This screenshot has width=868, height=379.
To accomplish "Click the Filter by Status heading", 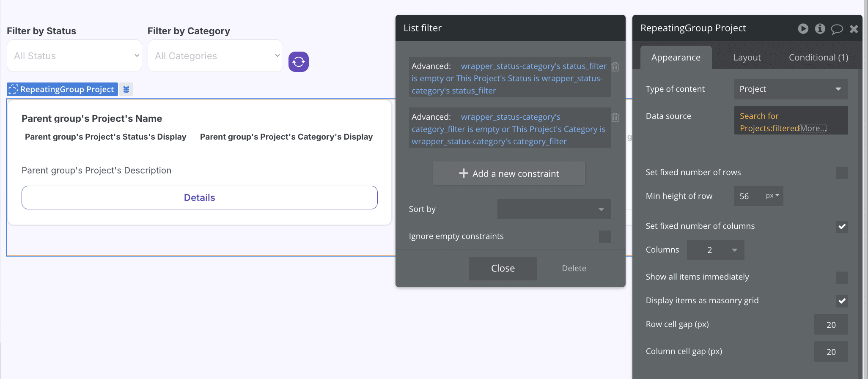I will point(41,31).
